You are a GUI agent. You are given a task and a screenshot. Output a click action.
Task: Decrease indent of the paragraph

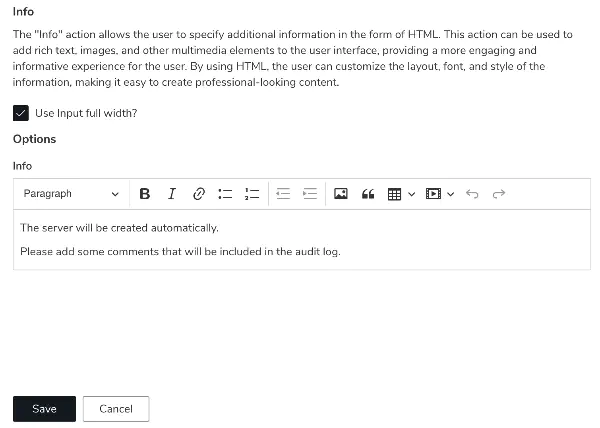click(x=283, y=194)
